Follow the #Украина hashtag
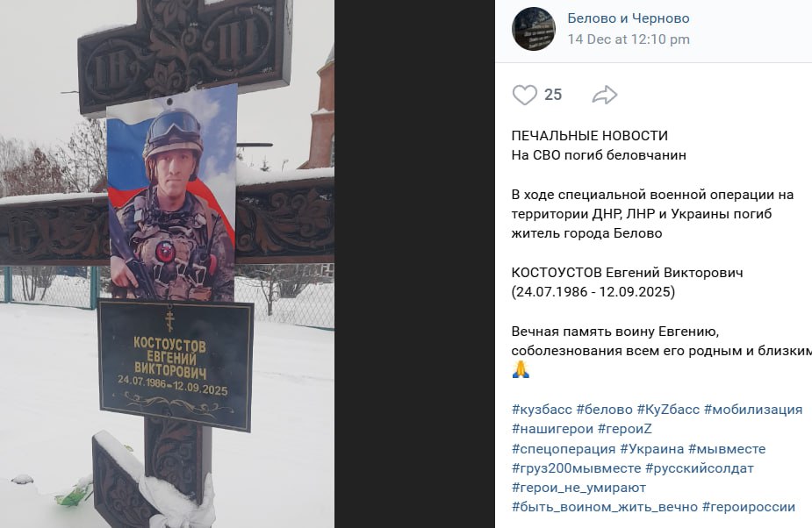This screenshot has width=812, height=528. [x=652, y=449]
